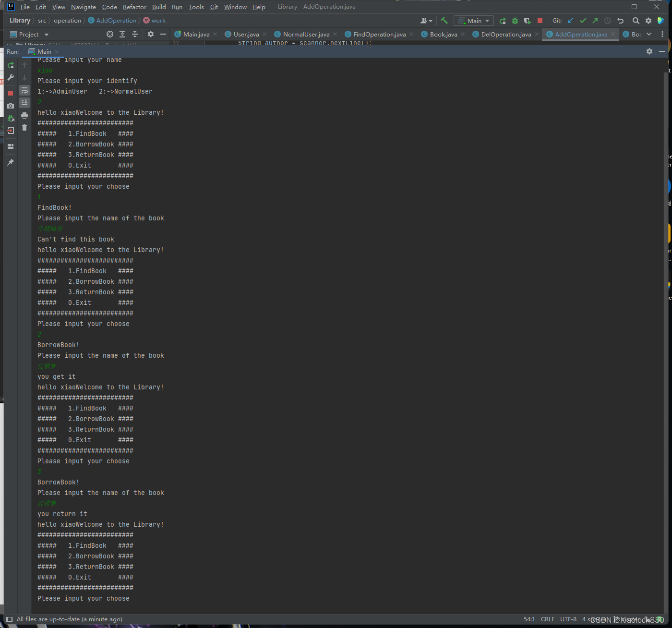Stop the running process in Run panel
672x628 pixels.
pos(11,93)
